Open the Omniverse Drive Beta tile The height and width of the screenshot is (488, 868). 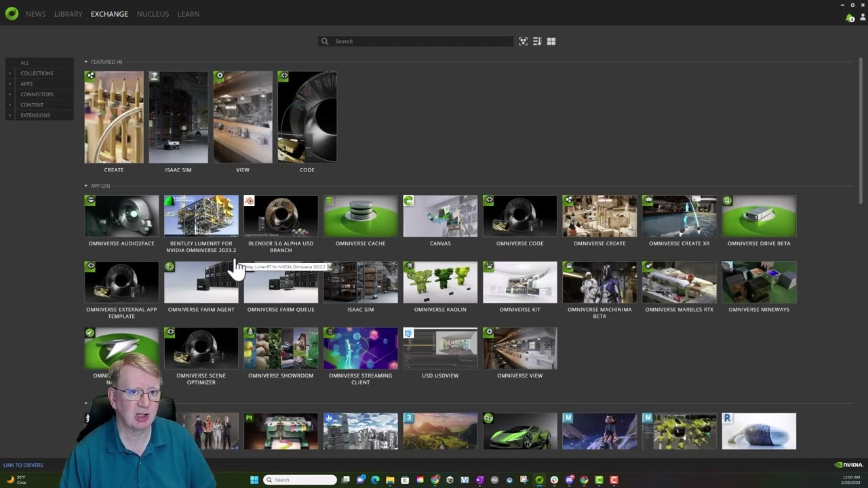pyautogui.click(x=759, y=221)
